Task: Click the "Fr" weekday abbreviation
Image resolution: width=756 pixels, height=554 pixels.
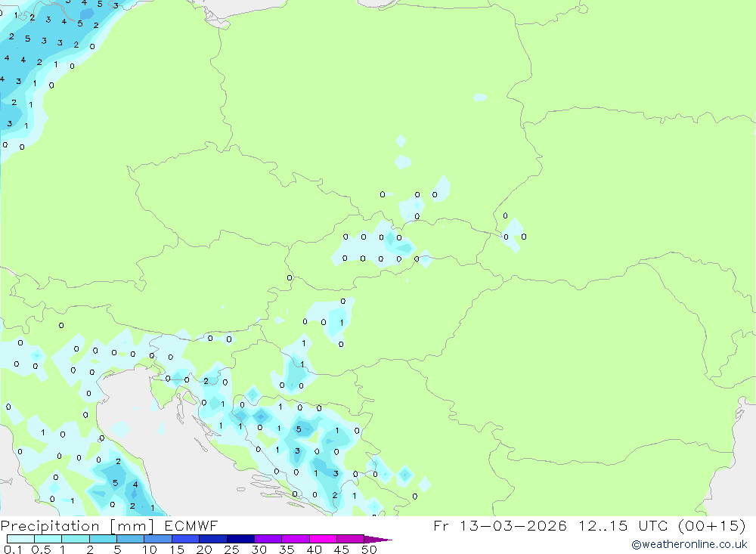Action: coord(441,525)
